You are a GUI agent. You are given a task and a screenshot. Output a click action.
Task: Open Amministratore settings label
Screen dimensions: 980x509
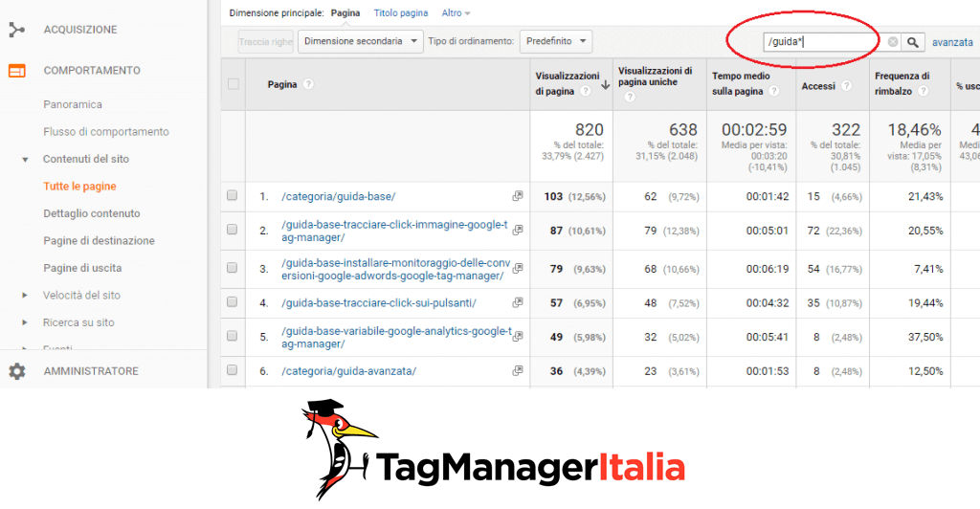coord(91,371)
